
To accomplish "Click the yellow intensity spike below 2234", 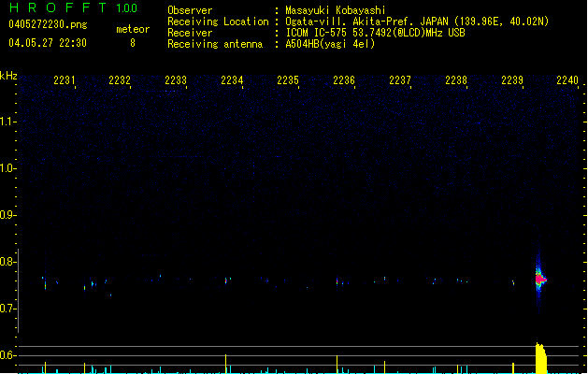I will point(225,364).
